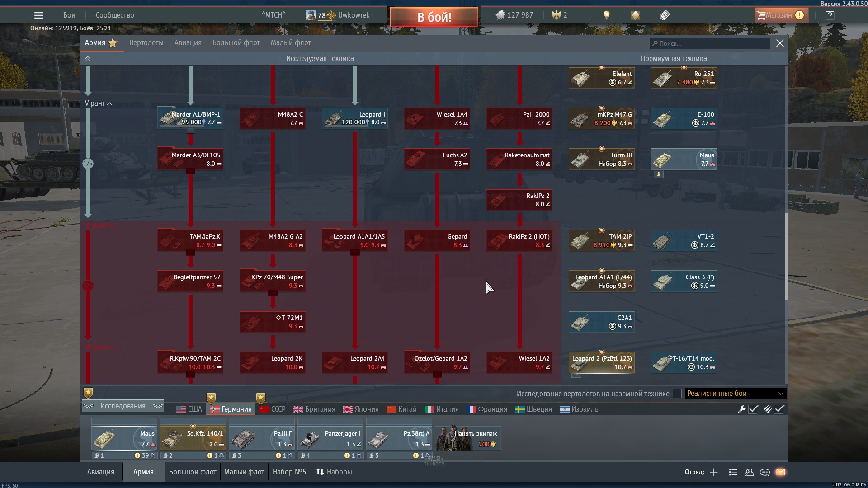868x488 pixels.
Task: Switch to the Вертолёты tab
Action: (x=146, y=43)
